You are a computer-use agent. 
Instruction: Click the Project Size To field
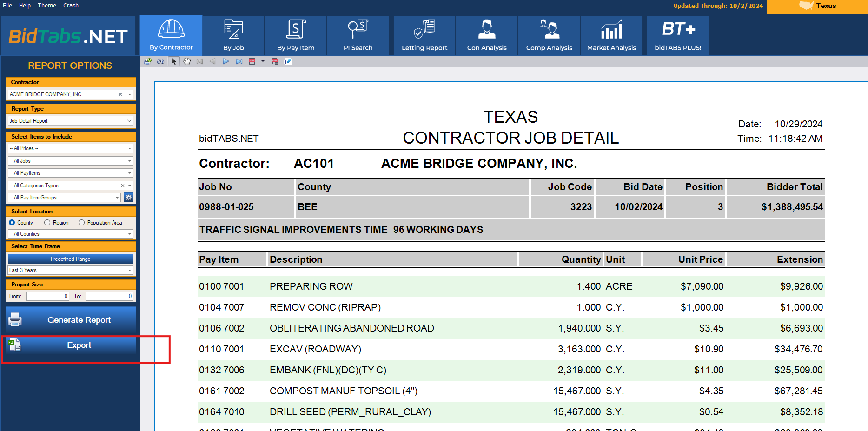tap(110, 296)
